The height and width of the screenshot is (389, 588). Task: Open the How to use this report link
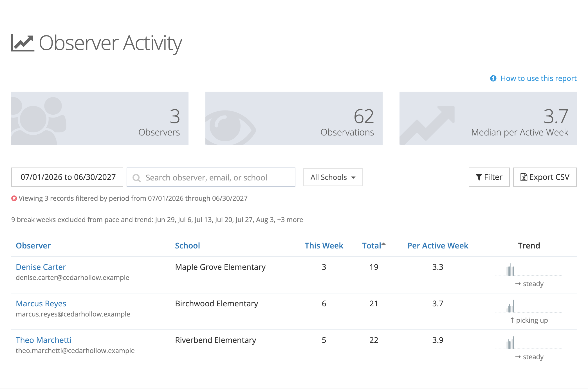(x=538, y=78)
